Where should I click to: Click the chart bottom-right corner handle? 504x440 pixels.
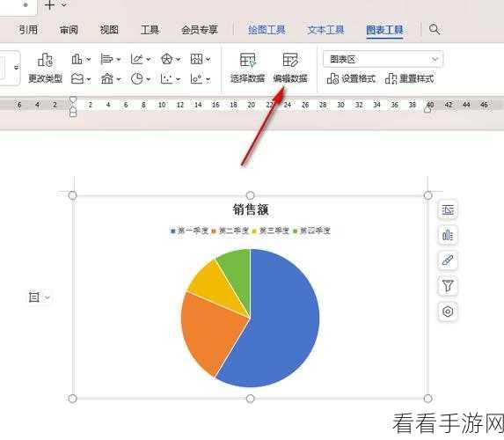pos(427,399)
